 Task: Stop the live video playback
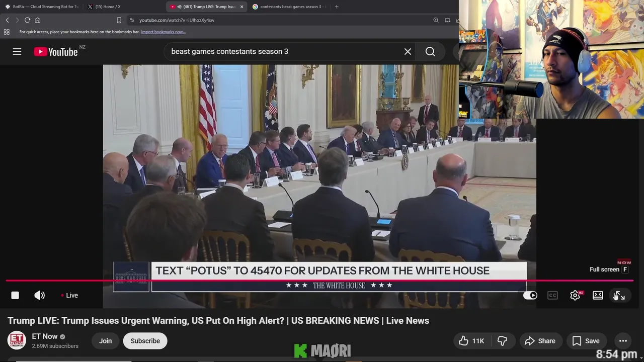point(15,295)
